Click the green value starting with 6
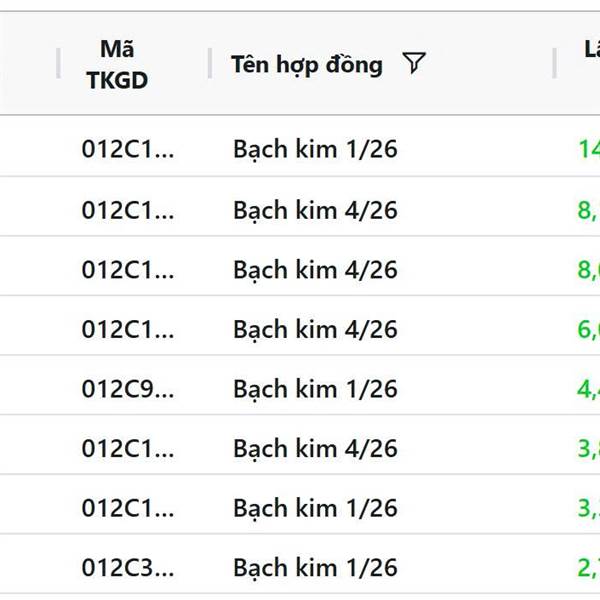The image size is (600, 600). (588, 329)
